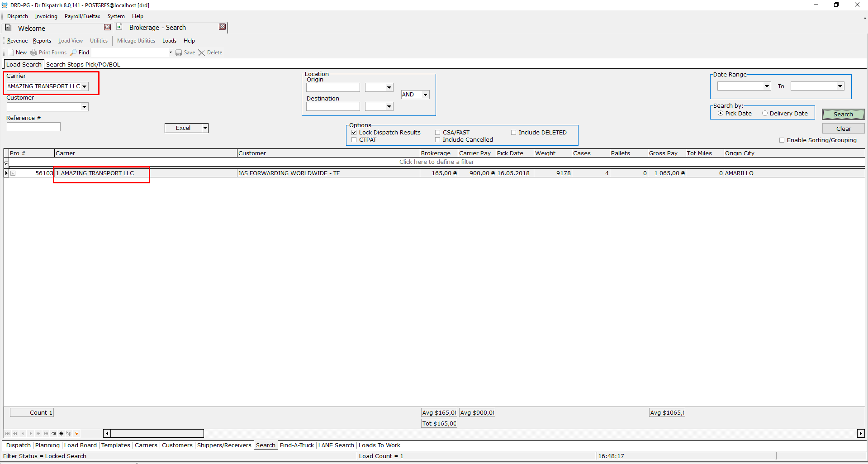Switch to Search Stops Pick/PO/BOL tab
868x464 pixels.
coord(83,64)
